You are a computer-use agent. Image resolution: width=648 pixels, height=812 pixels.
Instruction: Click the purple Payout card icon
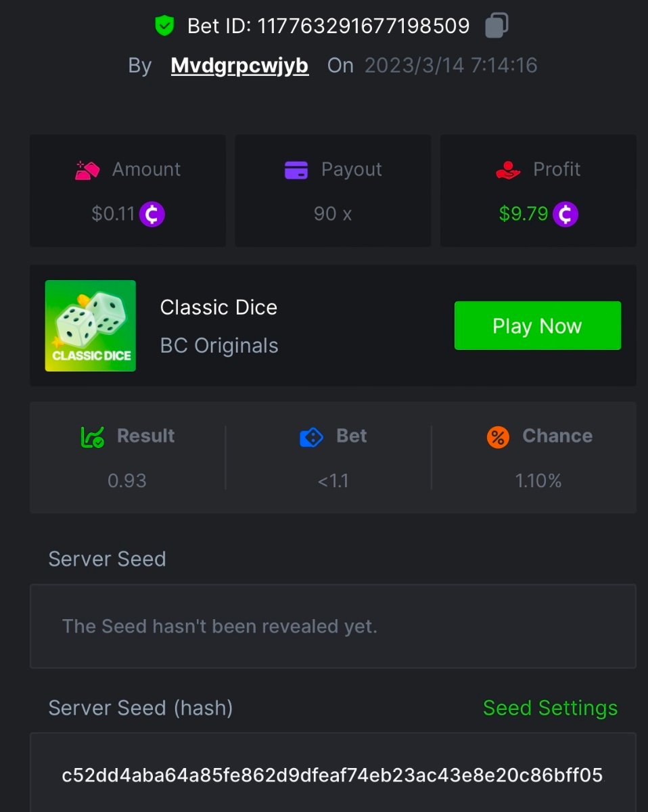pyautogui.click(x=296, y=170)
